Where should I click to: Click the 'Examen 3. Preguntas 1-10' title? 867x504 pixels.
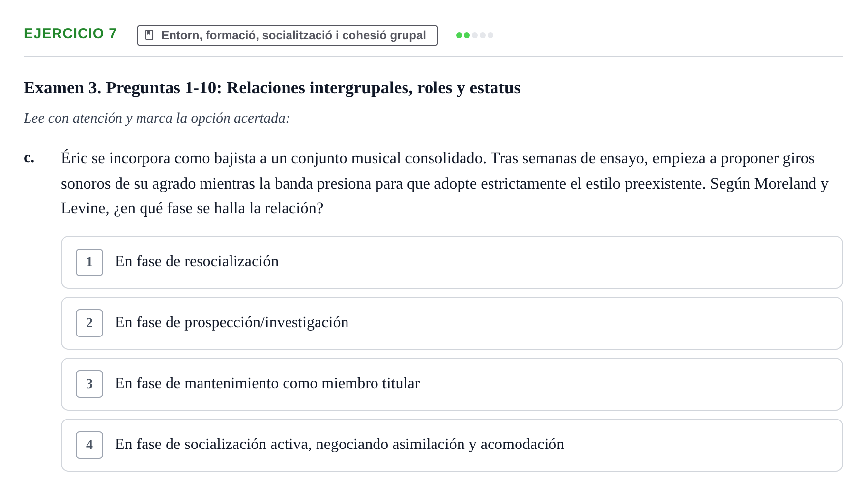tap(272, 88)
